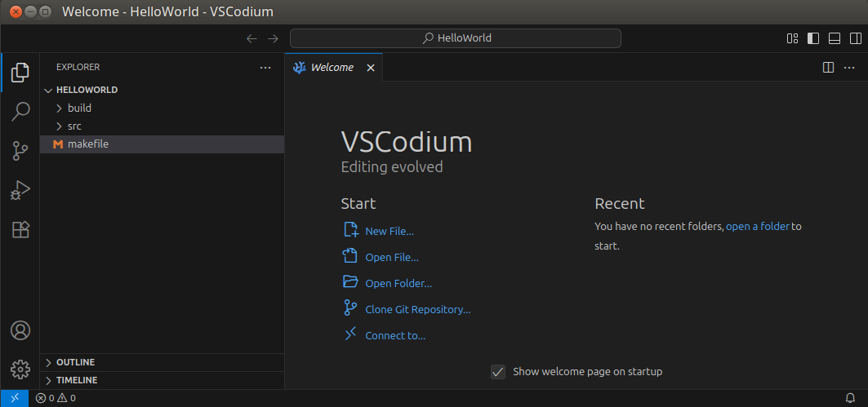Click the HelloWorld command center search box
The image size is (868, 407).
point(456,38)
